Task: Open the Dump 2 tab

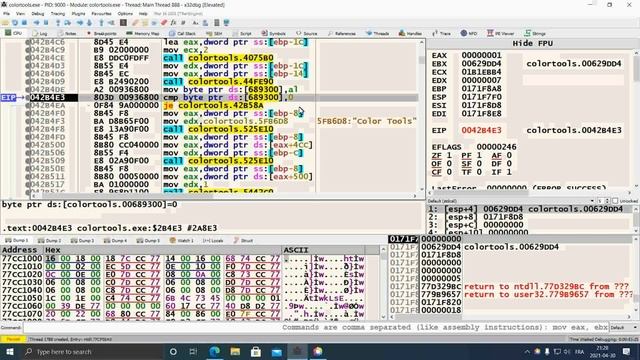Action: tap(50, 240)
